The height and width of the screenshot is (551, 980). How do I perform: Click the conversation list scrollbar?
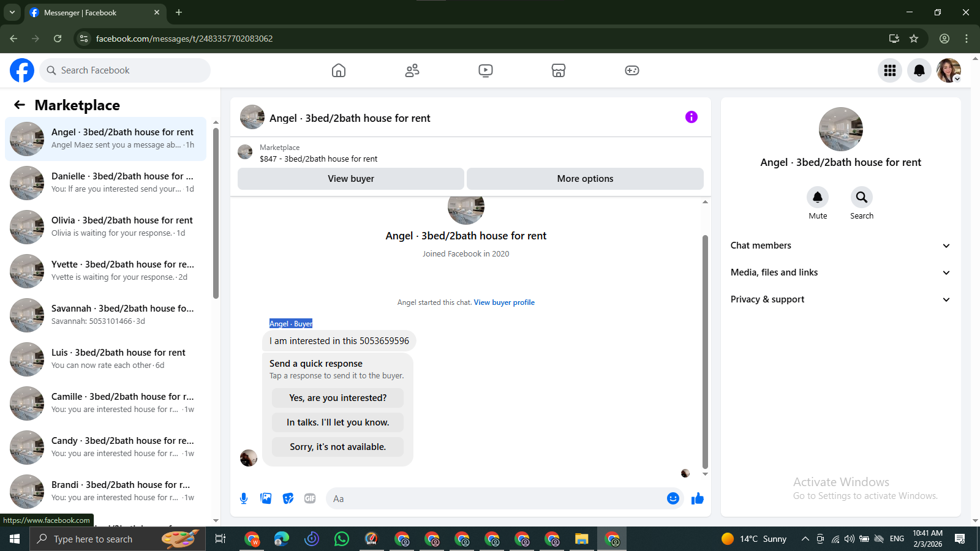coord(216,213)
